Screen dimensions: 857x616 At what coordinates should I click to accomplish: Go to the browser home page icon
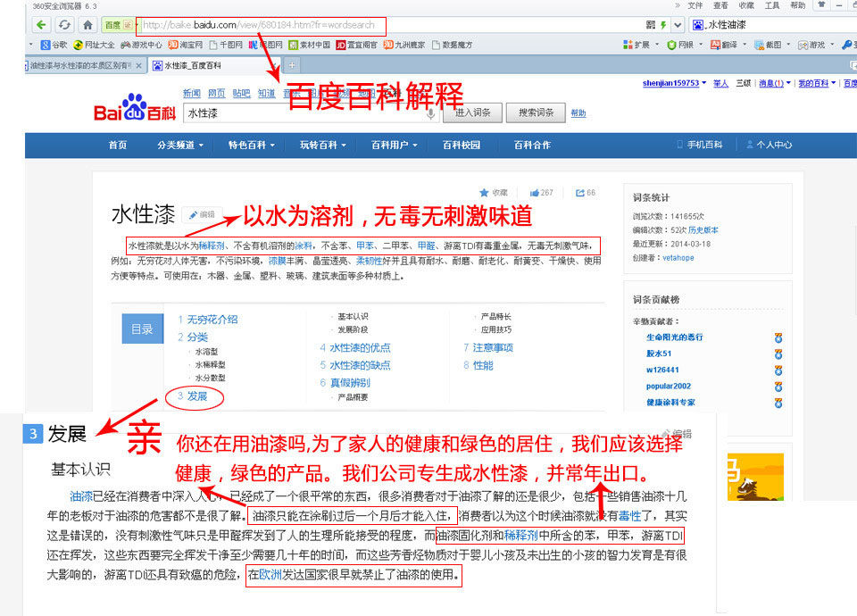pyautogui.click(x=87, y=25)
